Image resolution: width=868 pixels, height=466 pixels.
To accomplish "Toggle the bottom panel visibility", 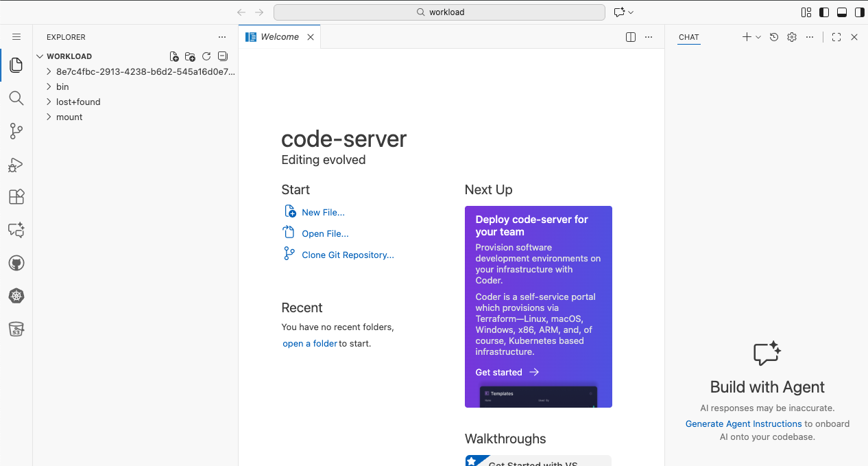I will 841,12.
